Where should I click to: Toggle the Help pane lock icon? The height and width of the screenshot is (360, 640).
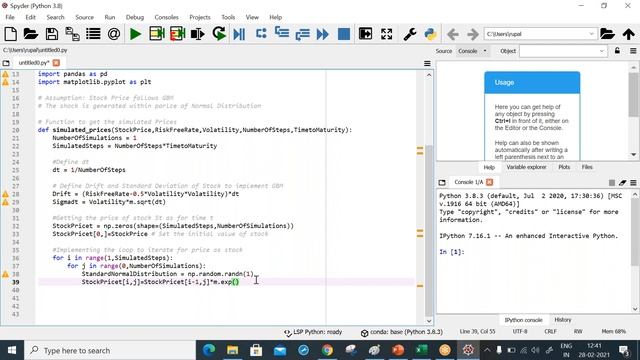click(x=617, y=51)
